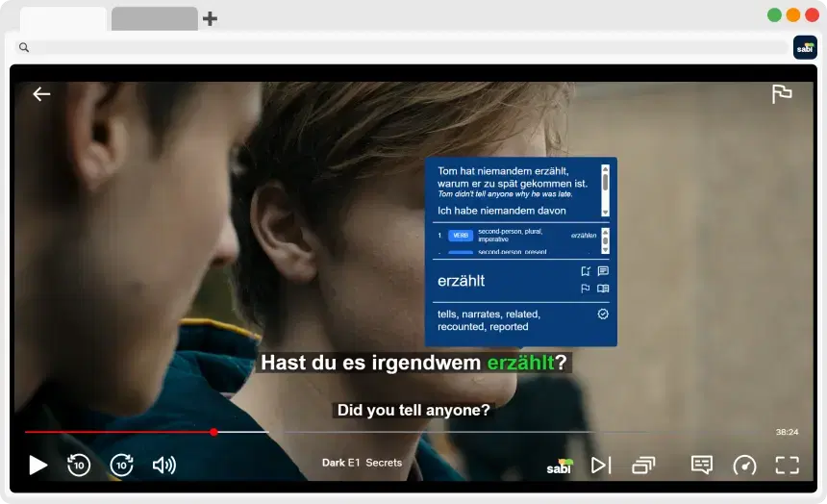This screenshot has width=827, height=504.
Task: Click the scroll-up arrow of the example sentences
Action: pyautogui.click(x=605, y=169)
